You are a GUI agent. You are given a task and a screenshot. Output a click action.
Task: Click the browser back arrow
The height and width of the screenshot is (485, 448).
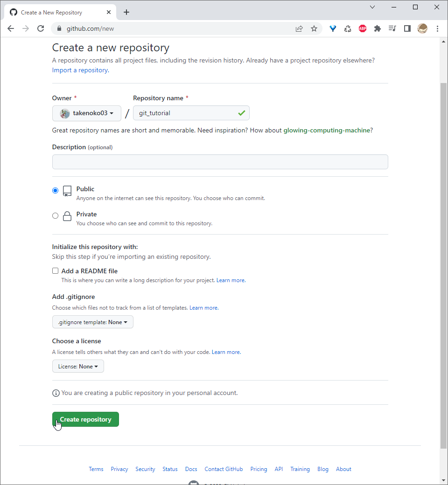tap(11, 29)
